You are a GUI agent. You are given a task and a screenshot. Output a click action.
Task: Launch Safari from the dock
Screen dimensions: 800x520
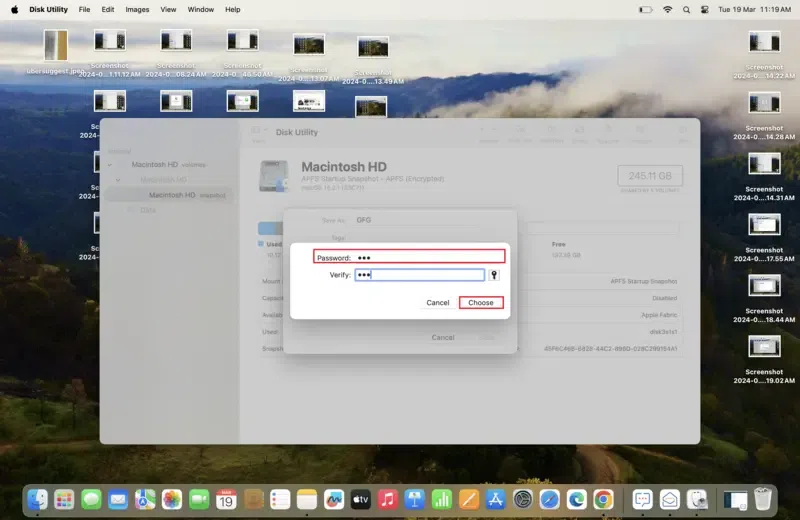(x=549, y=500)
